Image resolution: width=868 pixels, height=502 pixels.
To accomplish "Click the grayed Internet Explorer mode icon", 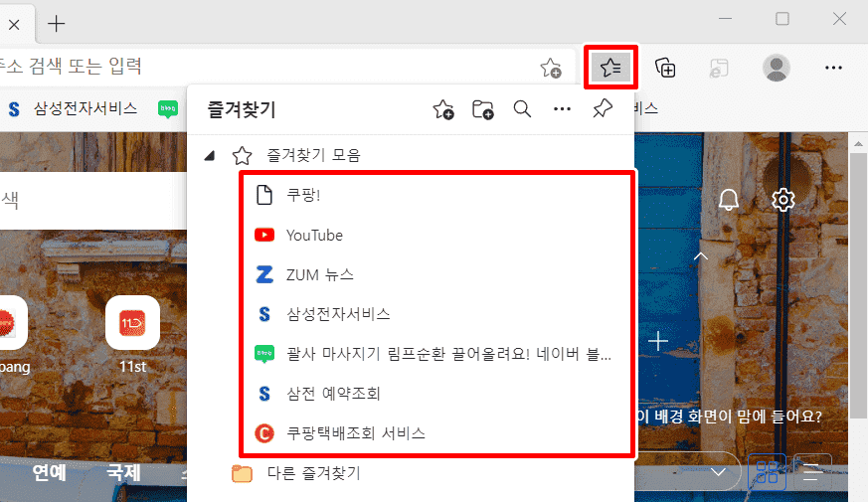I will point(719,68).
